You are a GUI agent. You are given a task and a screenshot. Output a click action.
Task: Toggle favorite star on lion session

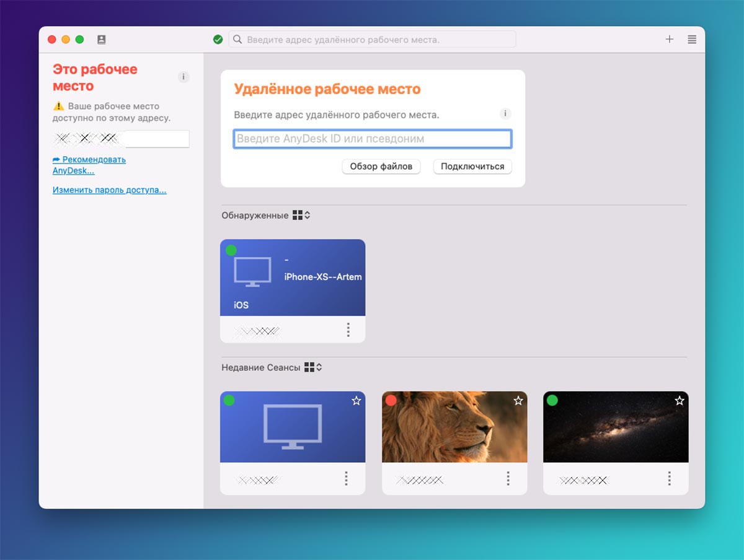click(x=518, y=401)
